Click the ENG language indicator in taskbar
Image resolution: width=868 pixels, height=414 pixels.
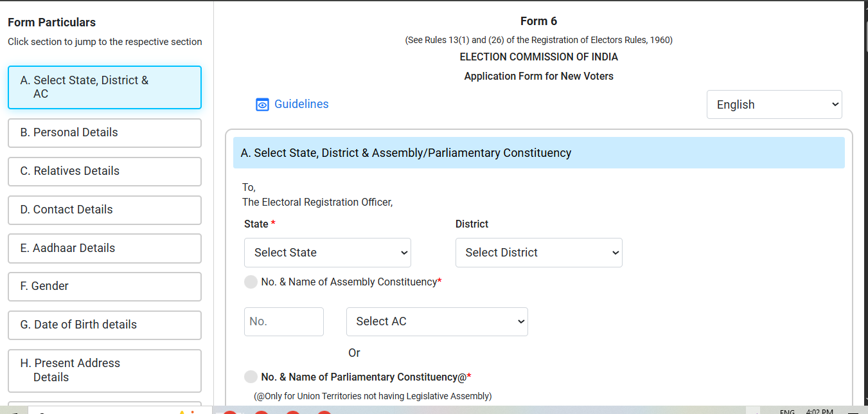(787, 411)
